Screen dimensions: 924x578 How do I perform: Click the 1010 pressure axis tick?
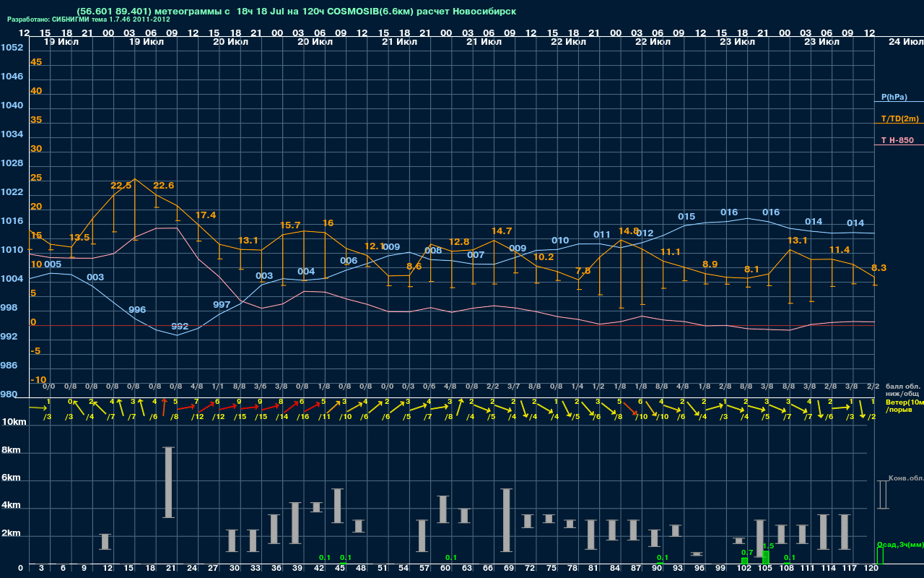(12, 250)
